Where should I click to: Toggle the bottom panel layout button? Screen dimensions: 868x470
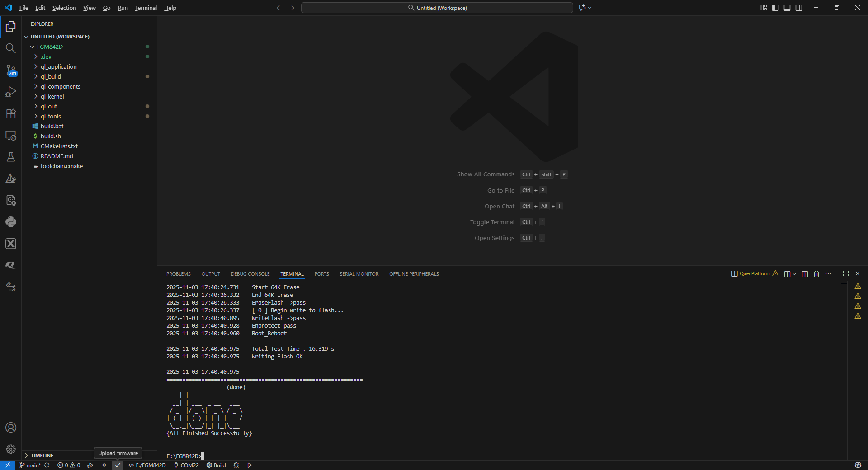(x=787, y=8)
